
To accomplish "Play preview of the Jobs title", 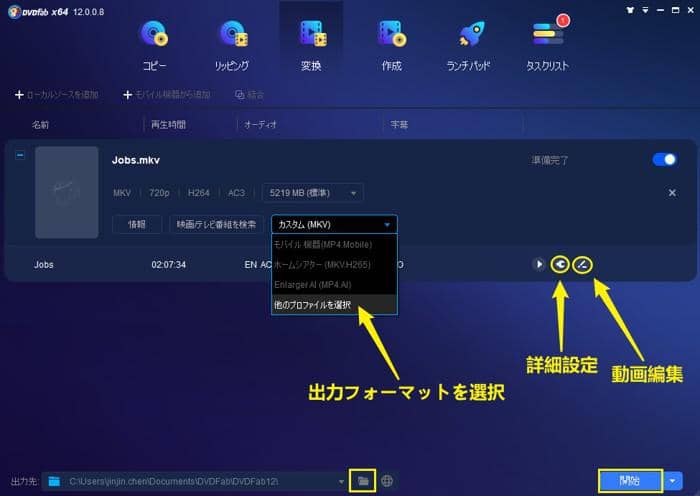I will [x=539, y=264].
